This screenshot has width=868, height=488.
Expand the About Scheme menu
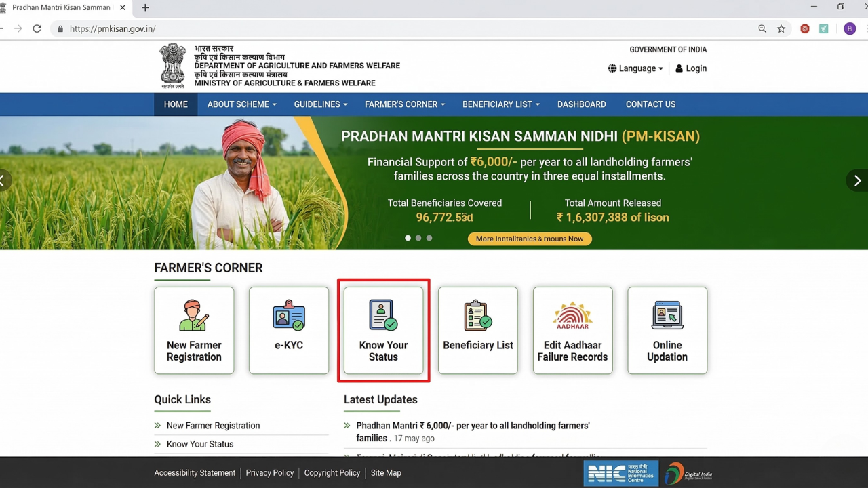coord(241,104)
